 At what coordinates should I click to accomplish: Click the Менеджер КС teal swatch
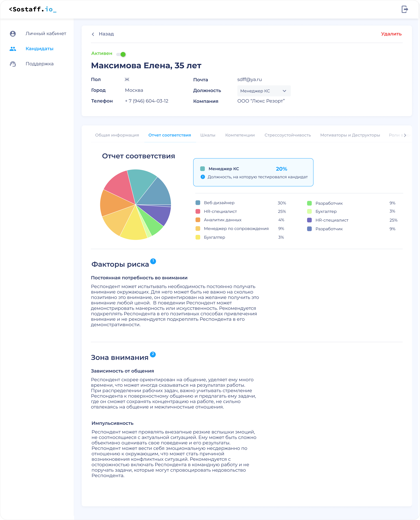click(x=203, y=169)
